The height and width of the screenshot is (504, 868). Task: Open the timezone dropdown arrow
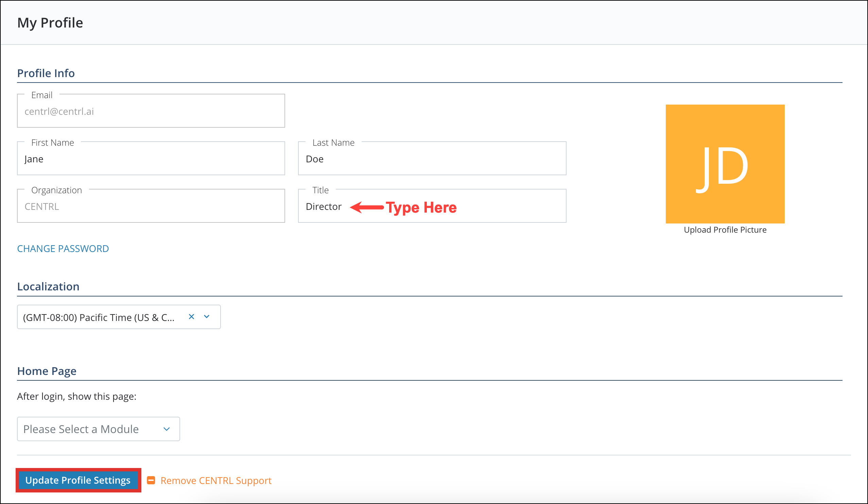[x=206, y=317]
